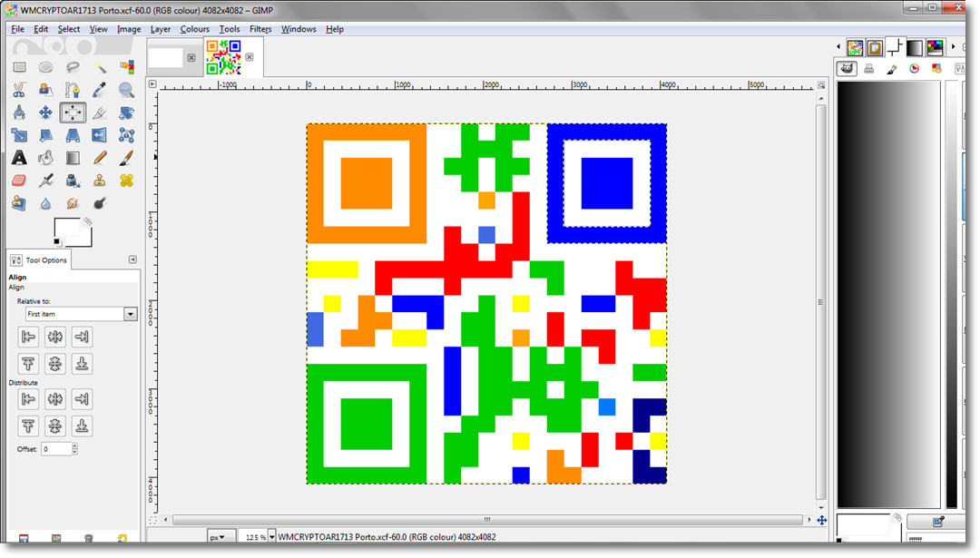Screen dimensions: 980x558
Task: Switch colour selector to GIMP mode
Action: tap(847, 69)
